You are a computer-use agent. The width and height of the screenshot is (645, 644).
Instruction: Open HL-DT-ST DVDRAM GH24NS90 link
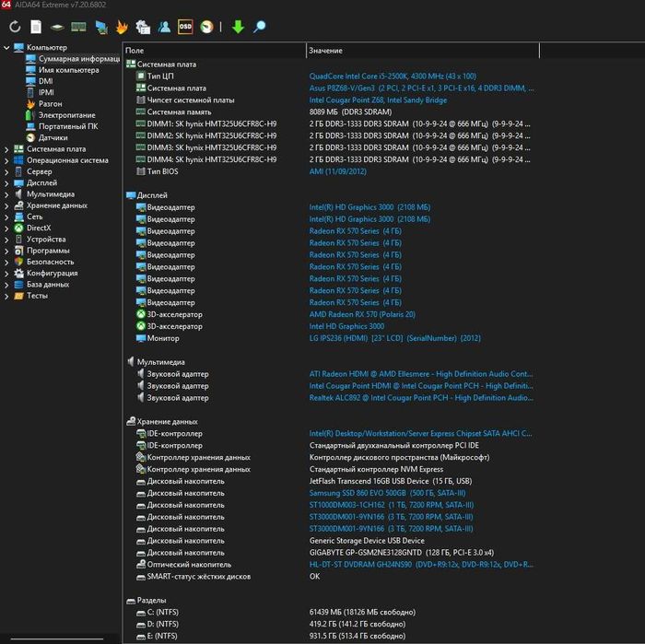(x=421, y=565)
